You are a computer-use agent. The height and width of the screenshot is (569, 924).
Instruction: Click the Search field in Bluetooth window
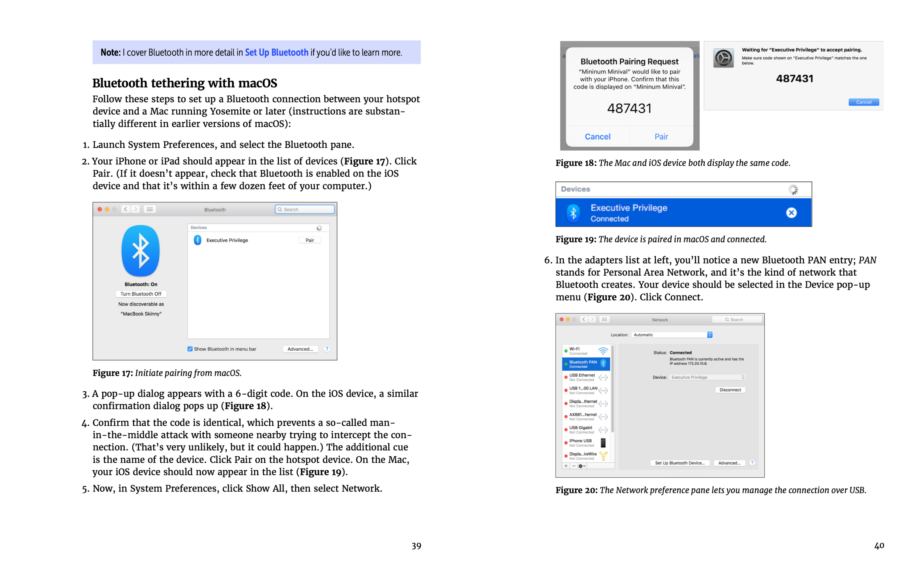coord(305,209)
